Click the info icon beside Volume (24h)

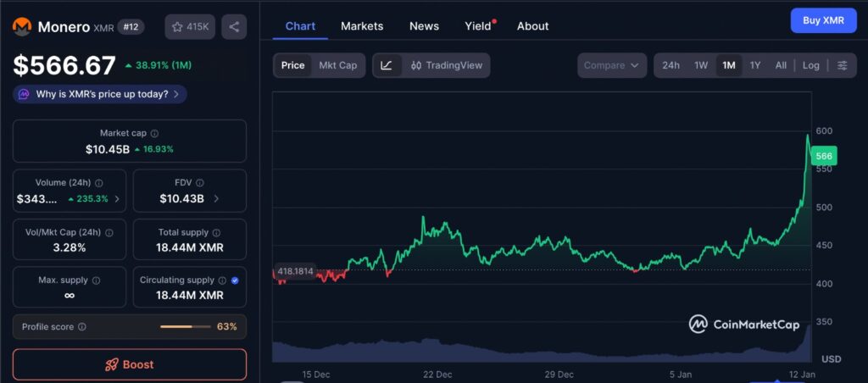(x=99, y=183)
